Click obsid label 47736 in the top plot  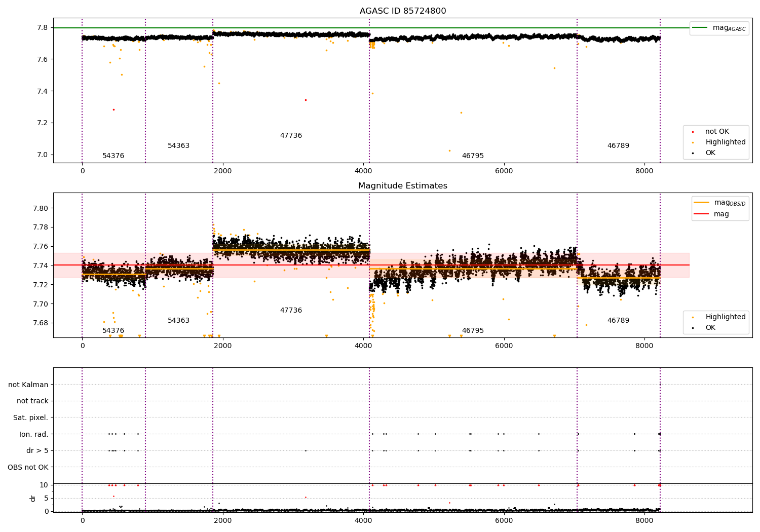[291, 136]
